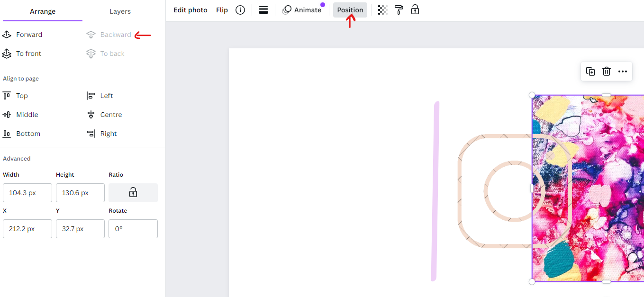Screen dimensions: 644x297
Task: Click the Forward layer icon
Action: point(7,35)
